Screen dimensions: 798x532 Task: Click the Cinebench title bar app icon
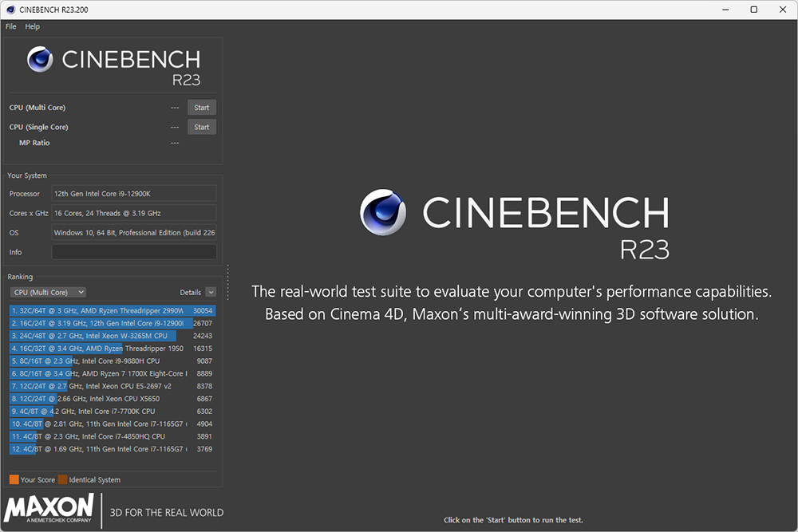(10, 10)
